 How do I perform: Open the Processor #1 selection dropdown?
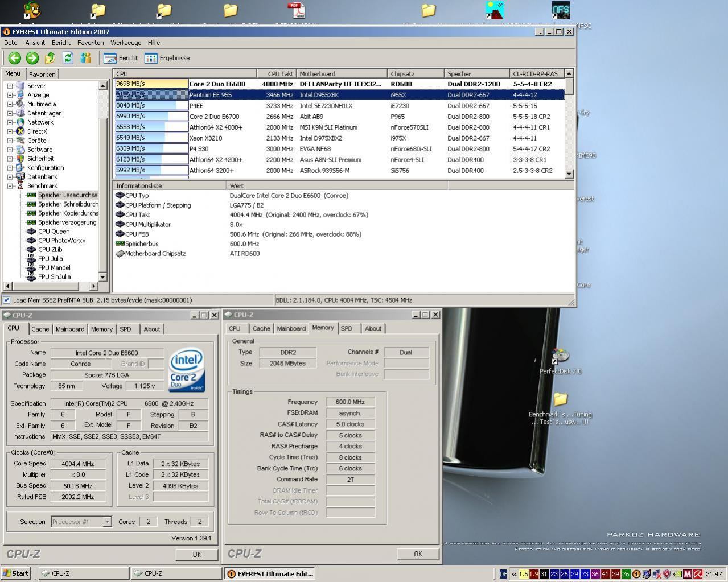pos(106,522)
